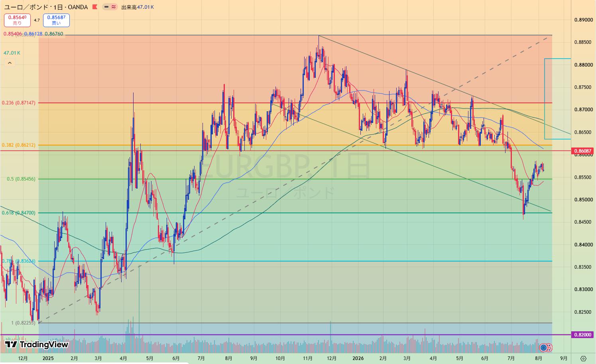Click the Fibonacci 0.618 (0.84700) label

[x=19, y=213]
